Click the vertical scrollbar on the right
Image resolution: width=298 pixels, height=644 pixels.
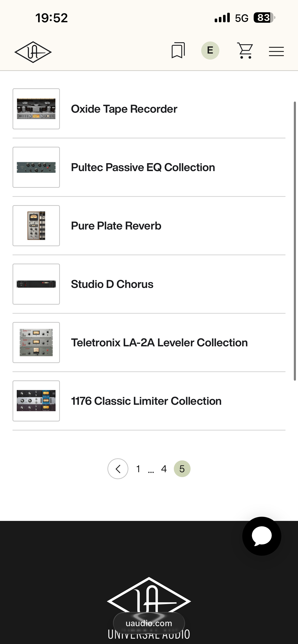[x=295, y=241]
